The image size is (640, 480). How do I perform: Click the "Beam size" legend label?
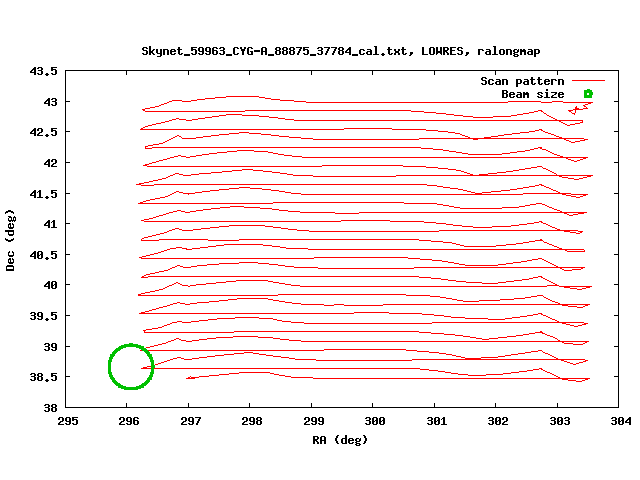click(x=532, y=94)
